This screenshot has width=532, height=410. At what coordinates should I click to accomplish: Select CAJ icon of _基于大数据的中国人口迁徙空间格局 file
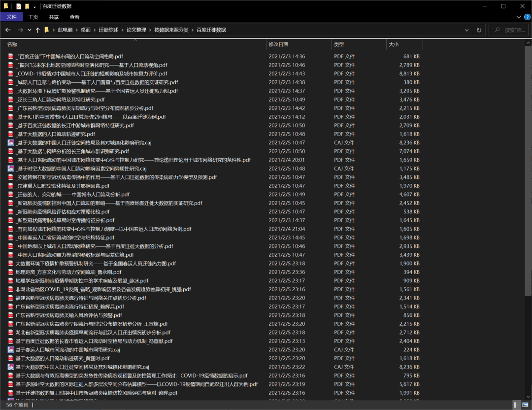click(x=11, y=142)
